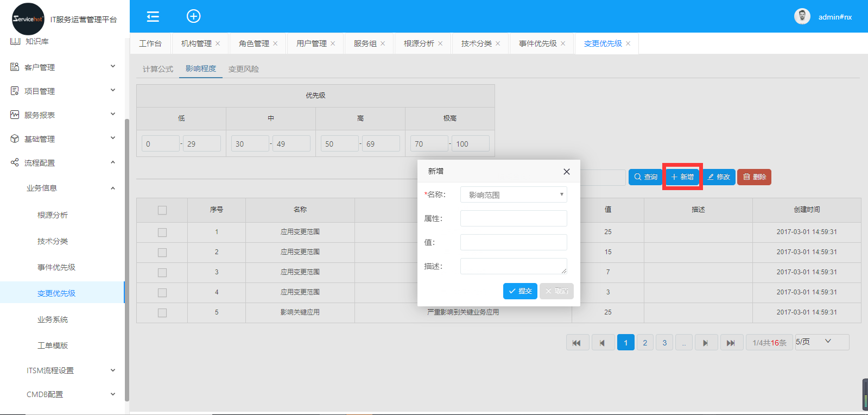
Task: Close the 新增 dialog with the X icon
Action: [x=566, y=172]
